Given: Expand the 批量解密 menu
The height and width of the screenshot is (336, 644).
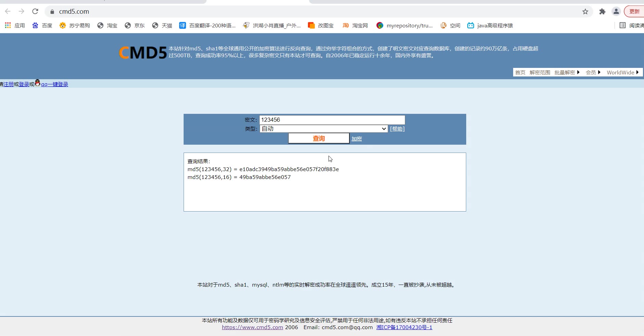Looking at the screenshot, I should click(x=567, y=72).
